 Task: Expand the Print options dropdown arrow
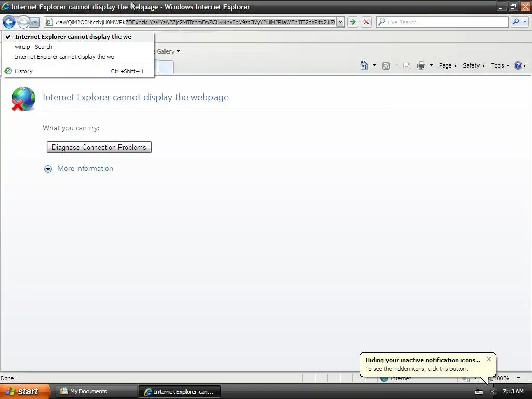(x=431, y=65)
